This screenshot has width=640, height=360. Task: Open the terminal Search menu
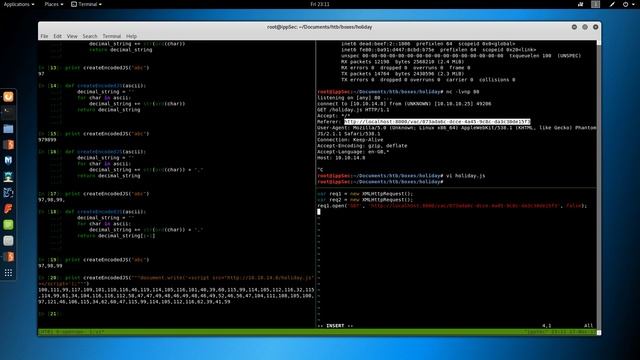[x=90, y=36]
